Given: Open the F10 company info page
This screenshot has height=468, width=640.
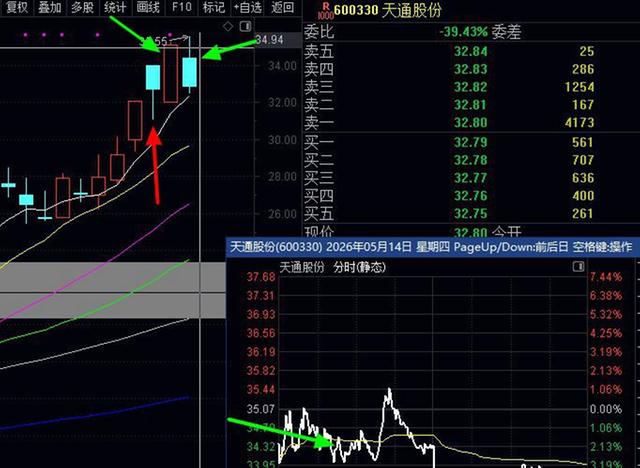Looking at the screenshot, I should (182, 7).
